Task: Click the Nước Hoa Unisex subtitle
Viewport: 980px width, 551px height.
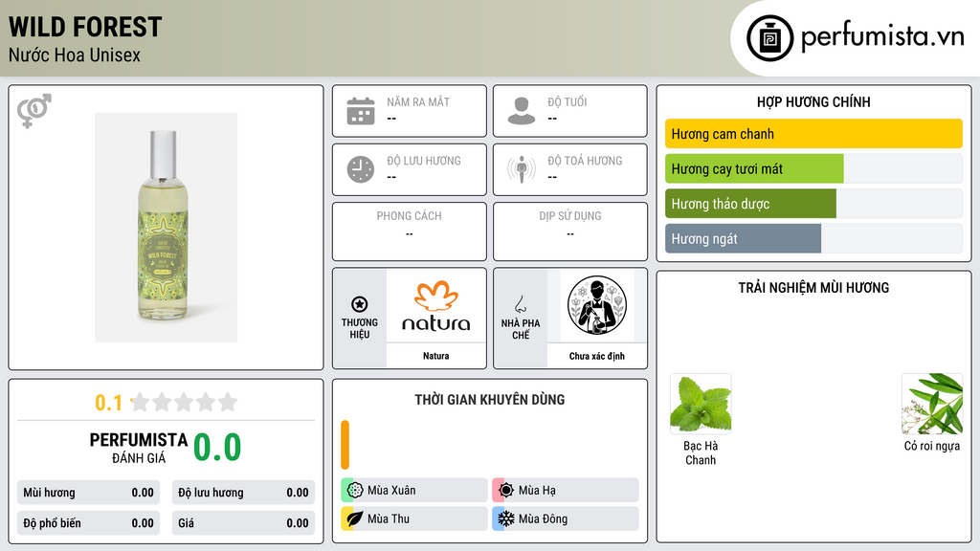Action: click(75, 55)
